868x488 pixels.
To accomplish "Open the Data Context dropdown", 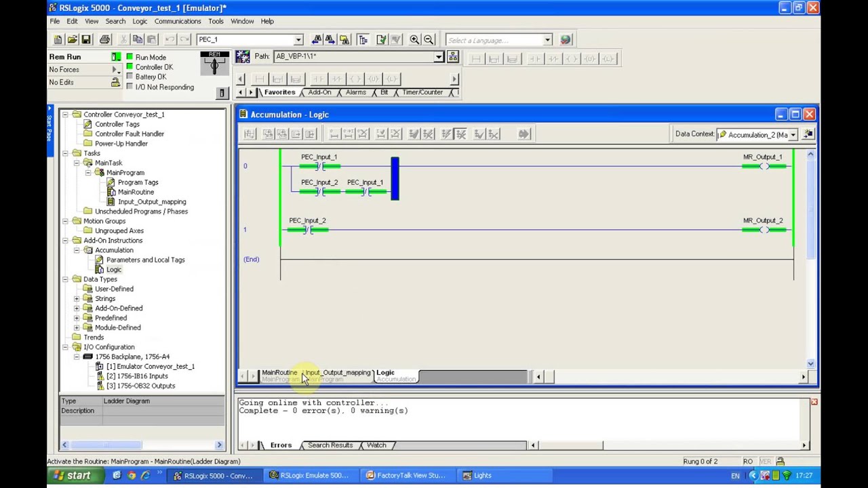I will coord(792,135).
